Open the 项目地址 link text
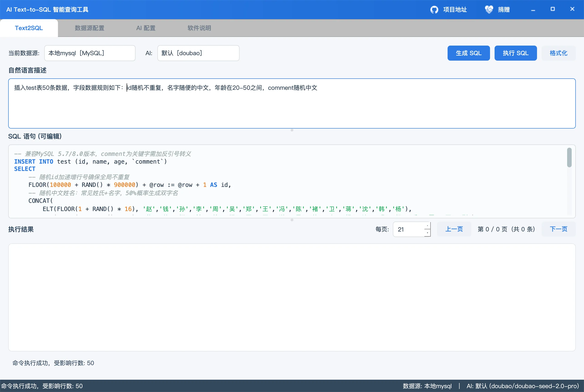Image resolution: width=584 pixels, height=392 pixels. coord(455,10)
